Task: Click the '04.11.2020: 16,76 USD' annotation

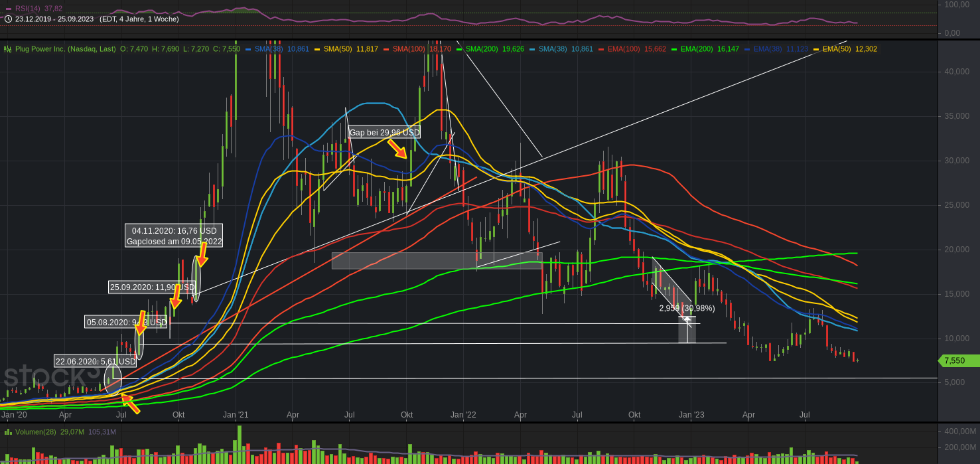Action: tap(175, 231)
